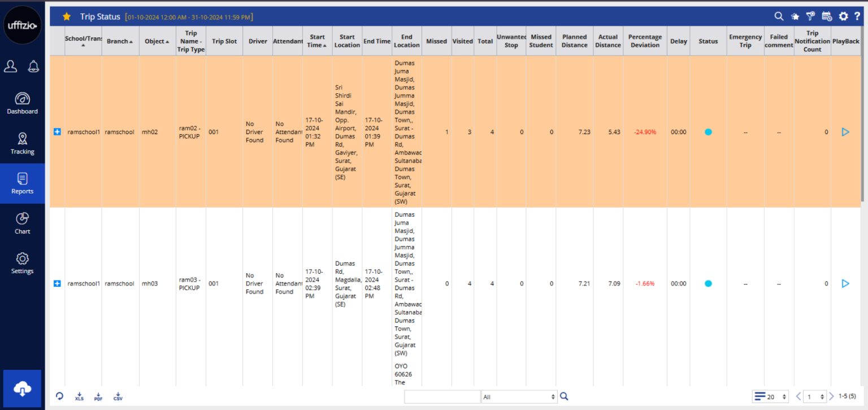This screenshot has height=410, width=868.
Task: Refresh the Trip Status table
Action: (59, 396)
